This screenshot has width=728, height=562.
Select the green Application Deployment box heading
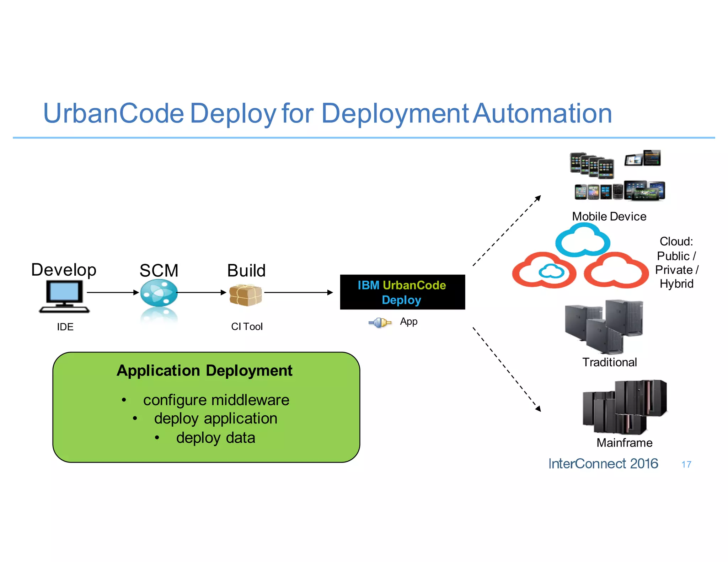pyautogui.click(x=204, y=371)
